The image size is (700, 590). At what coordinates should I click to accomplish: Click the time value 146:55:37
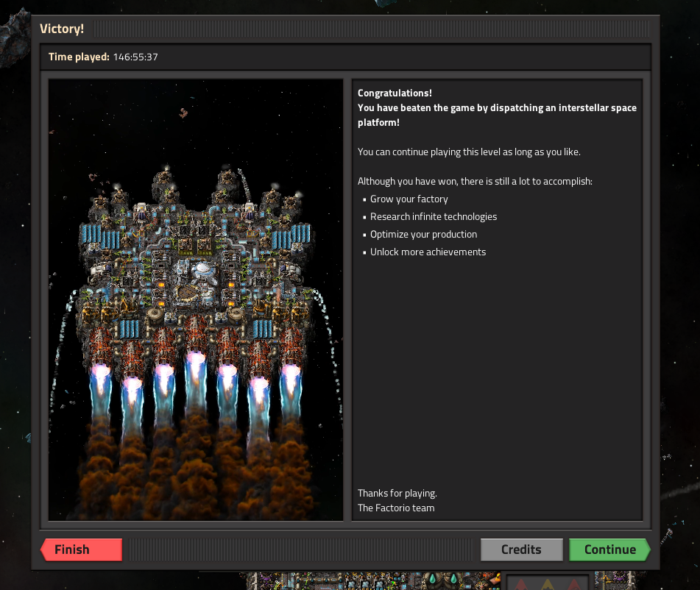point(135,57)
